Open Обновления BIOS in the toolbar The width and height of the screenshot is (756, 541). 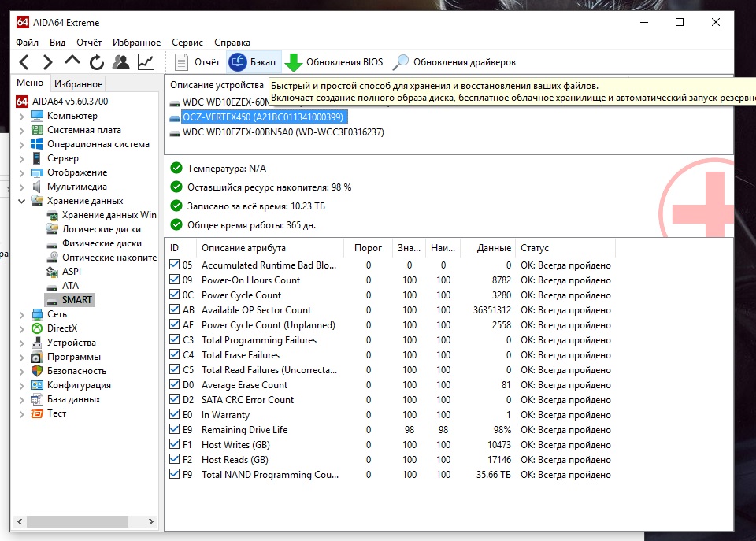[x=334, y=62]
